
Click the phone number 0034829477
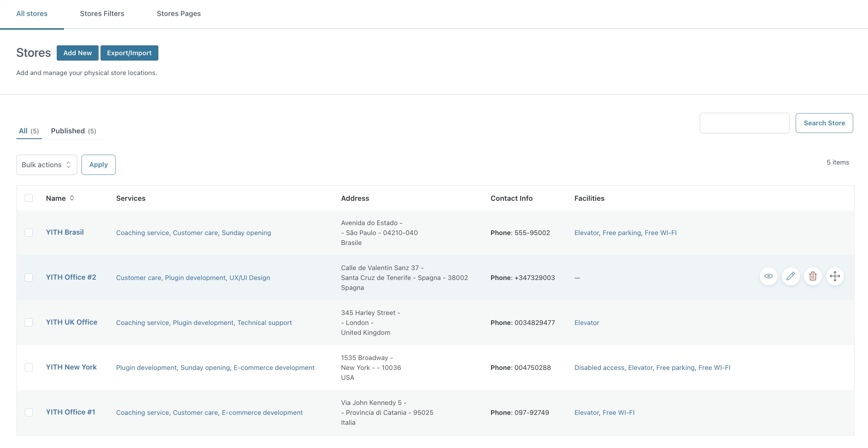535,323
